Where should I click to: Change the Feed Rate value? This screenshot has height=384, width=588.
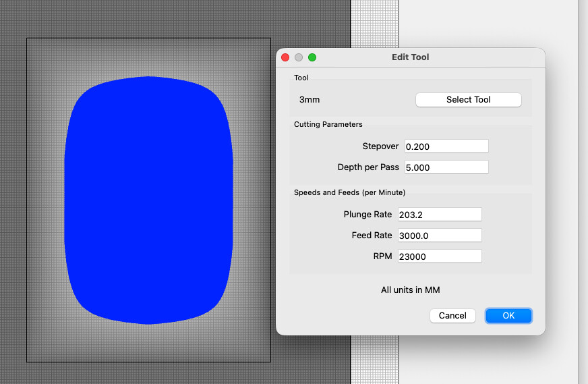(x=440, y=236)
